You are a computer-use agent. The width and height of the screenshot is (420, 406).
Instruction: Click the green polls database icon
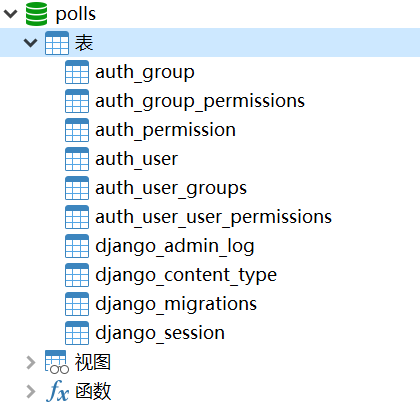[x=37, y=14]
